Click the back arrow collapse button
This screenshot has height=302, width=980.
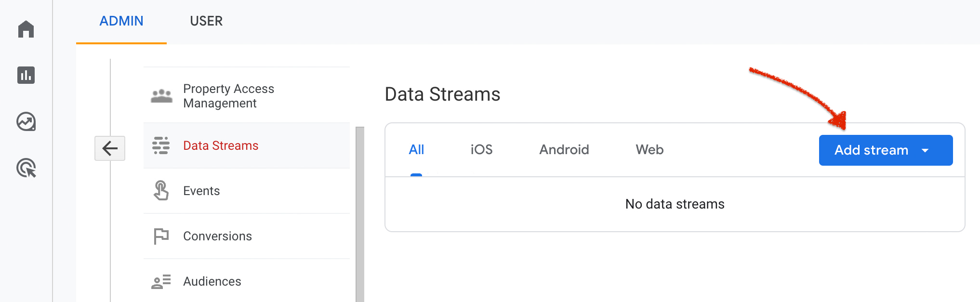[x=110, y=148]
